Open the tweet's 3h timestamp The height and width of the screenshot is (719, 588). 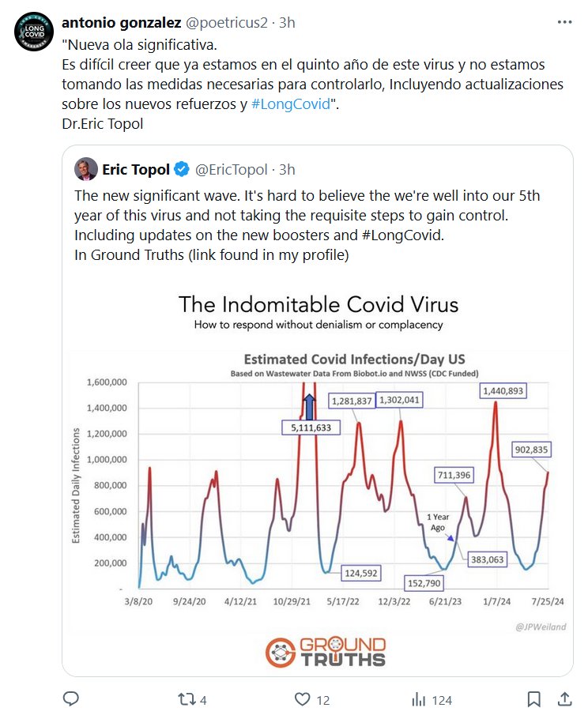coord(287,23)
